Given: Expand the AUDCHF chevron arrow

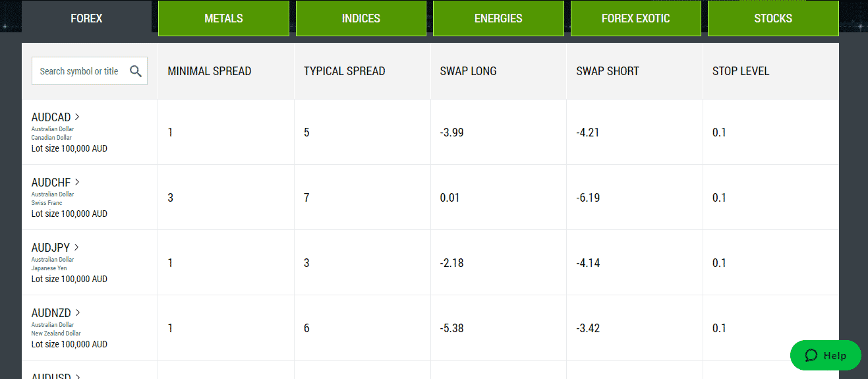Looking at the screenshot, I should pos(77,182).
